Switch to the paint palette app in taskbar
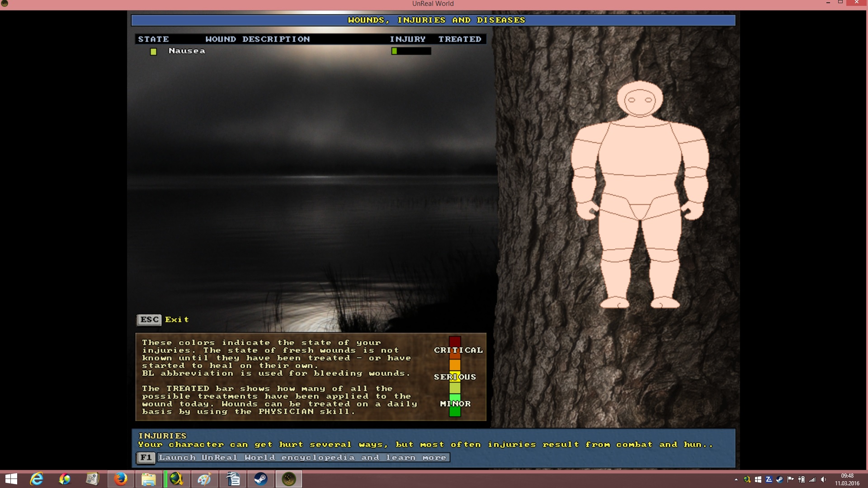The height and width of the screenshot is (488, 868). [x=204, y=479]
